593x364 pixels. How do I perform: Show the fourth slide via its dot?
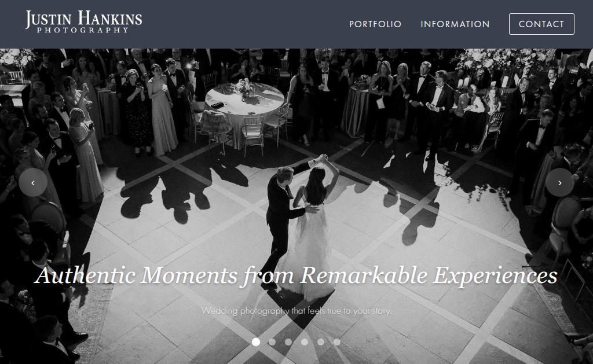pos(305,342)
